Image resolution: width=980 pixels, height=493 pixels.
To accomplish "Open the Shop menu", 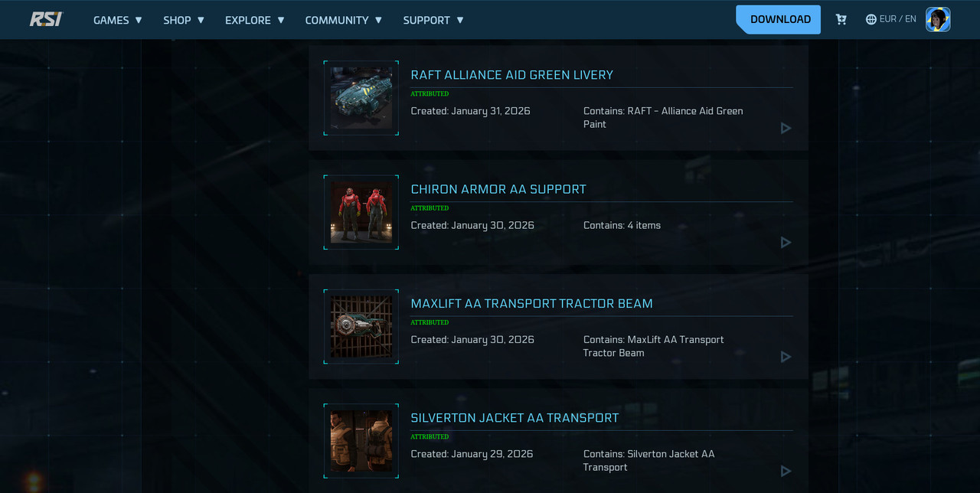I will pos(184,20).
